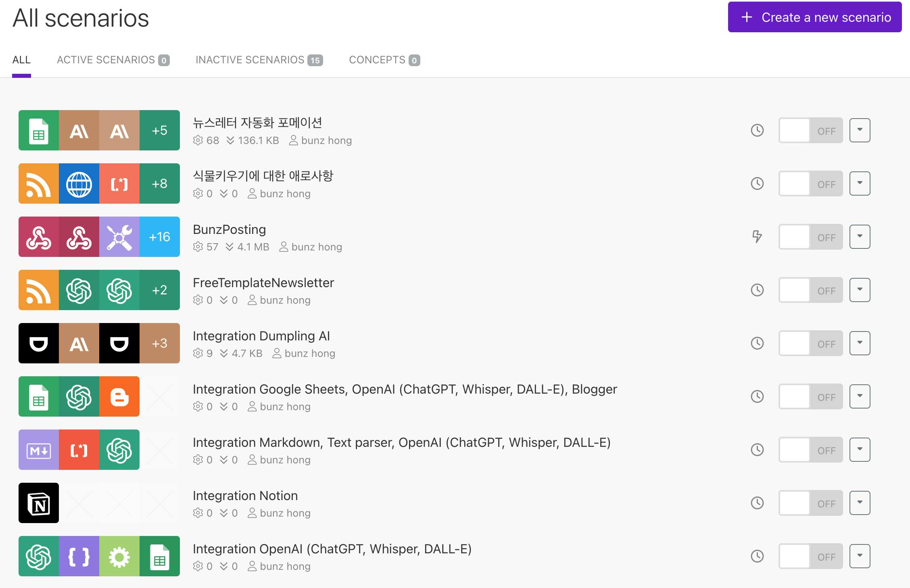Click schedule clock icon for Integration Notion
Image resolution: width=910 pixels, height=588 pixels.
click(757, 503)
